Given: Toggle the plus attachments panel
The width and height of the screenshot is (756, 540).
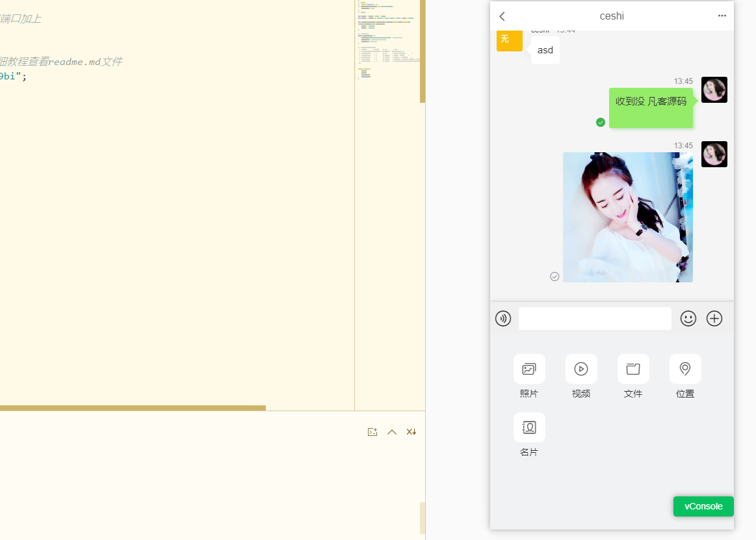Looking at the screenshot, I should click(x=714, y=319).
